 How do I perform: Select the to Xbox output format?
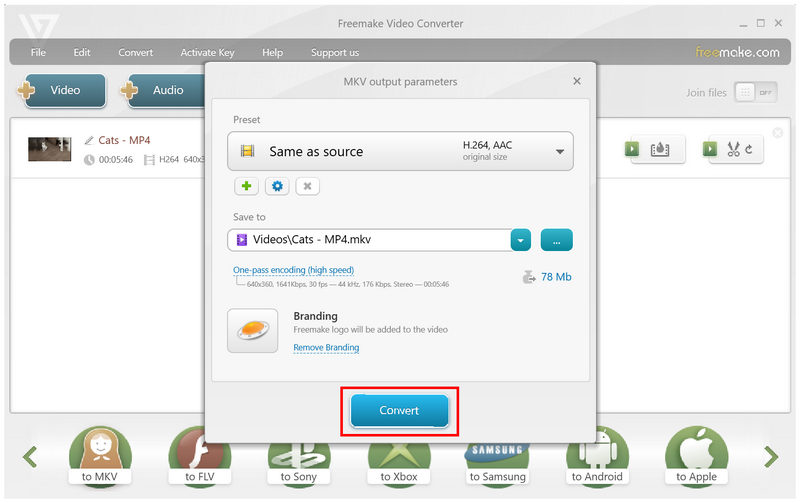(399, 462)
